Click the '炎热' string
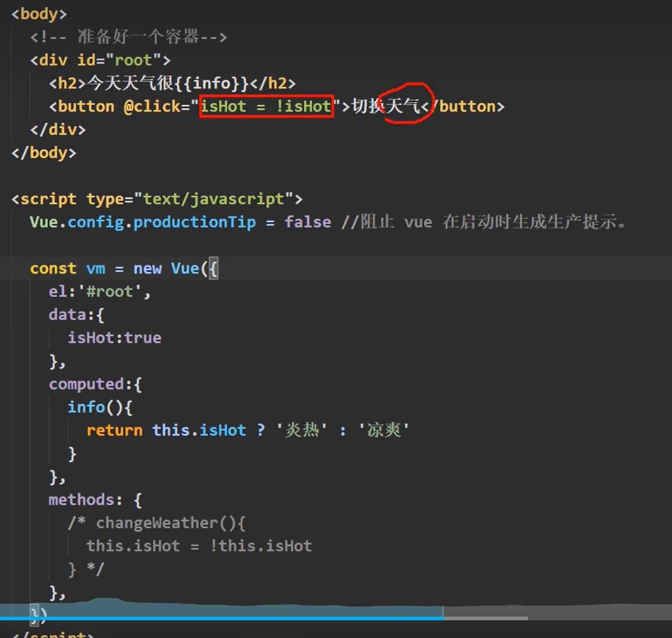The width and height of the screenshot is (672, 638). (x=302, y=431)
